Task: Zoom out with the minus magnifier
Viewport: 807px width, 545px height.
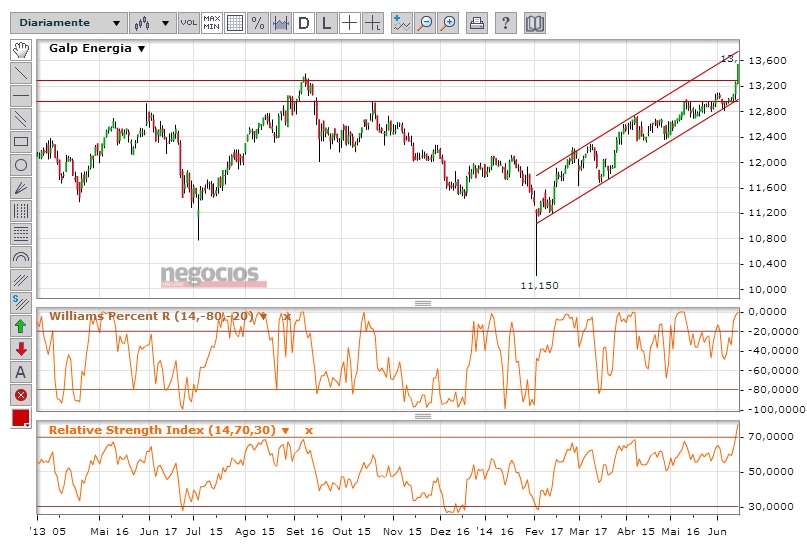Action: point(425,23)
